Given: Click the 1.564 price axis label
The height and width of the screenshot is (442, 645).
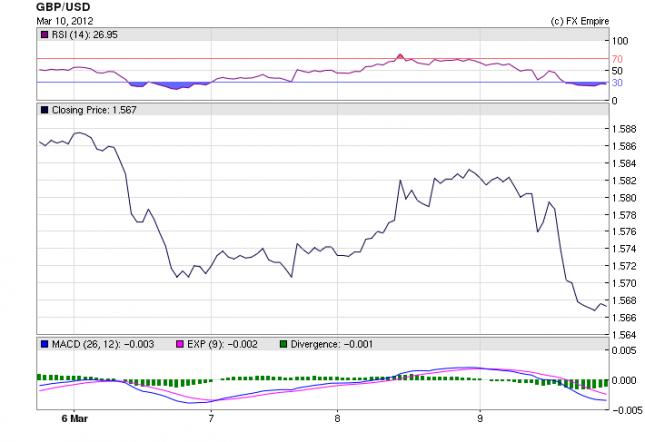Looking at the screenshot, I should pos(624,335).
